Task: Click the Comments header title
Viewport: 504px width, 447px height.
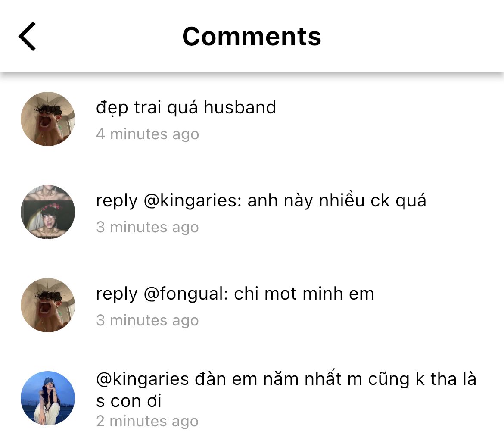Action: 252,36
